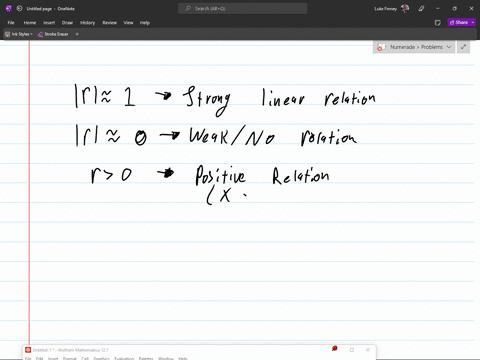Image resolution: width=480 pixels, height=360 pixels.
Task: Open the History ribbon tab
Action: [x=88, y=23]
